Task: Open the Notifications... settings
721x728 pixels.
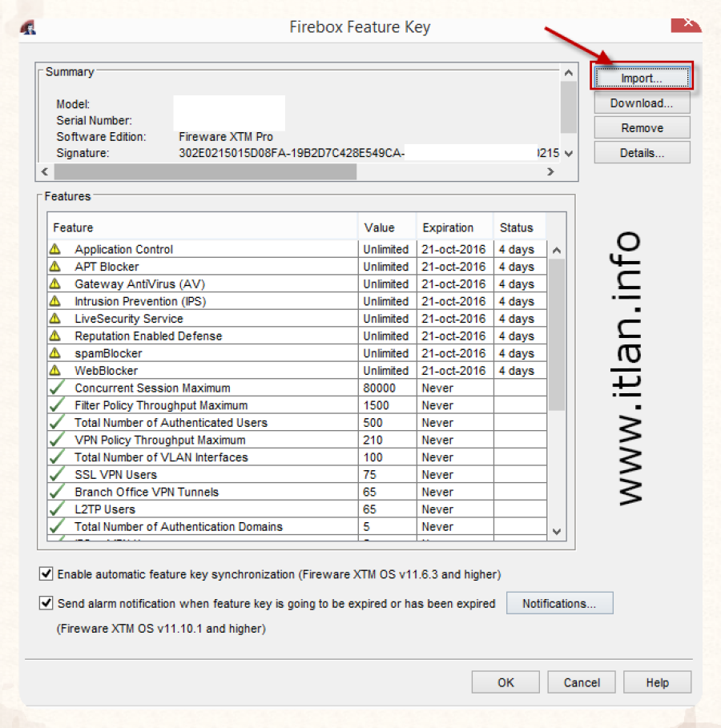Action: pyautogui.click(x=559, y=603)
